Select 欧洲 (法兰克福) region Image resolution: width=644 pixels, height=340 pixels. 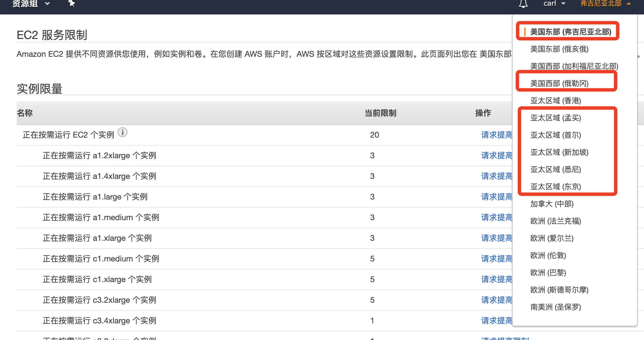coord(555,221)
